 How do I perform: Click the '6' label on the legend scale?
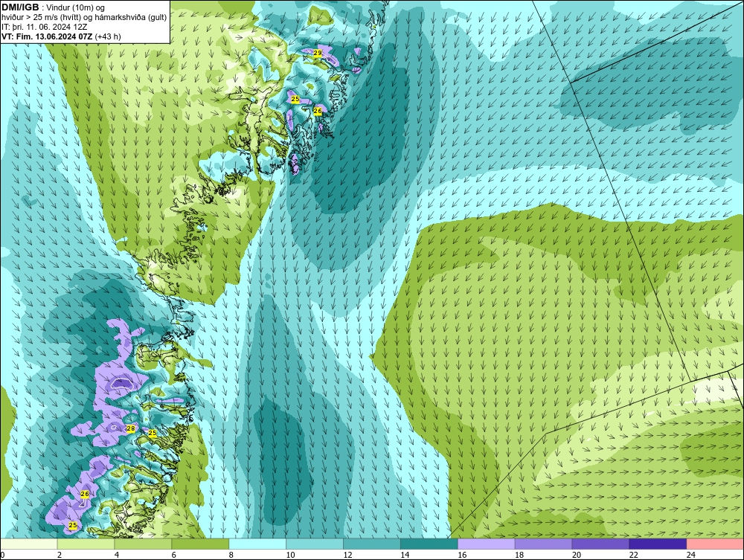173,555
